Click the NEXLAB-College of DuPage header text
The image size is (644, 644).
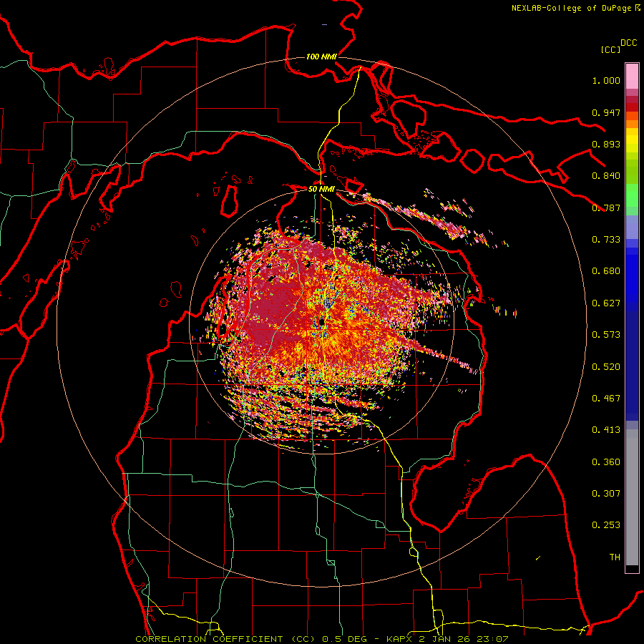[x=575, y=8]
